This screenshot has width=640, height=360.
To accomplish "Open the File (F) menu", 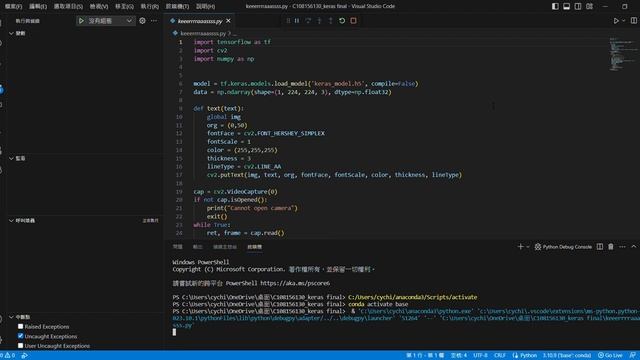I will [x=13, y=7].
